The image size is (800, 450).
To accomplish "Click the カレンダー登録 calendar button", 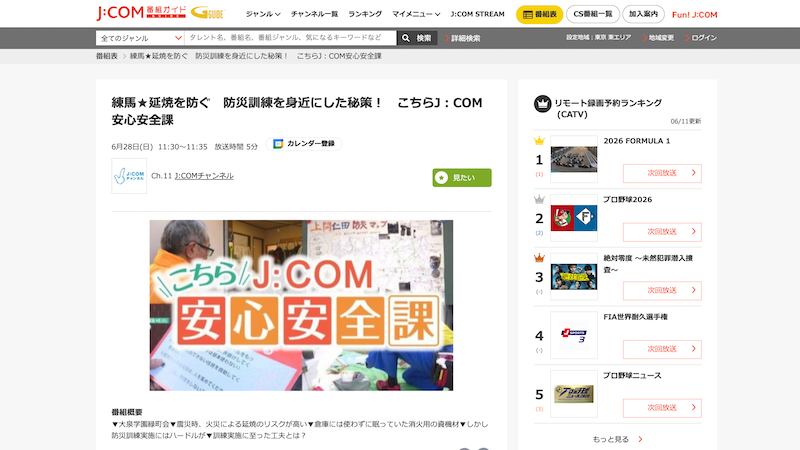I will [304, 144].
